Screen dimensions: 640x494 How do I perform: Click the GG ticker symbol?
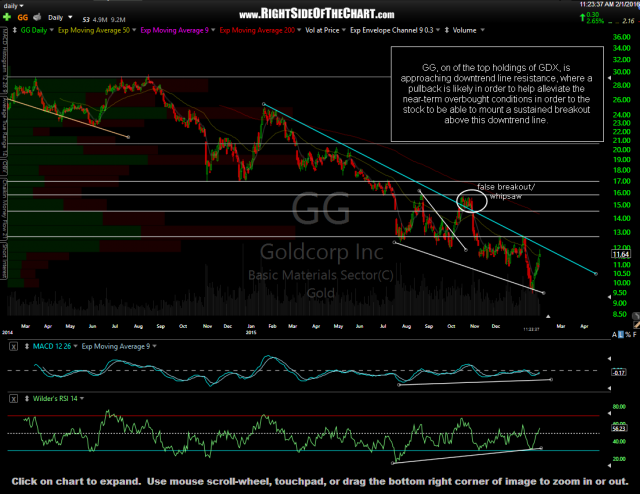click(x=22, y=18)
